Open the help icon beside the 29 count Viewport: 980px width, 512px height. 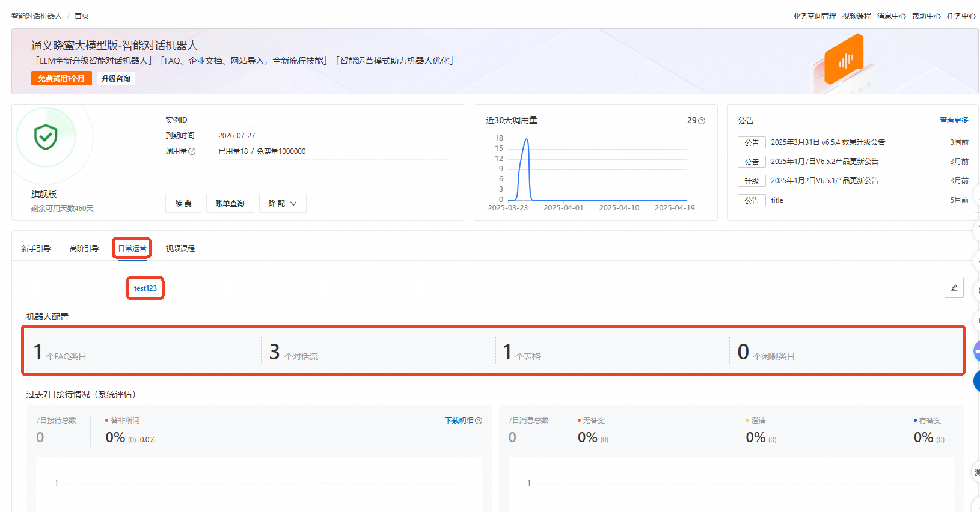[702, 121]
